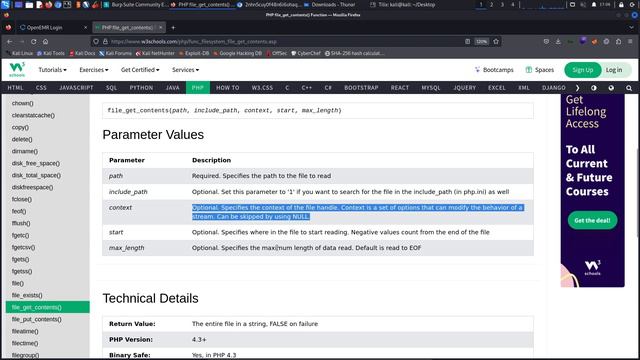
Task: Click the Get the deal! ad button
Action: [592, 220]
